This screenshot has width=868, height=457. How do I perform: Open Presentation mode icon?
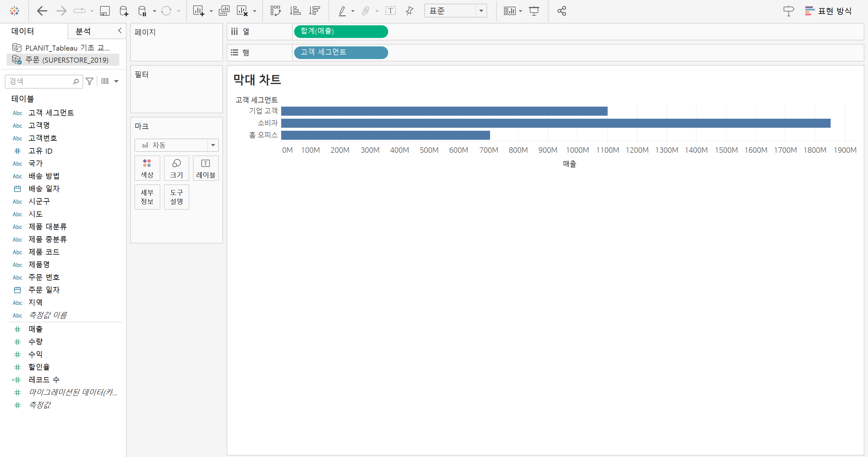tap(534, 11)
